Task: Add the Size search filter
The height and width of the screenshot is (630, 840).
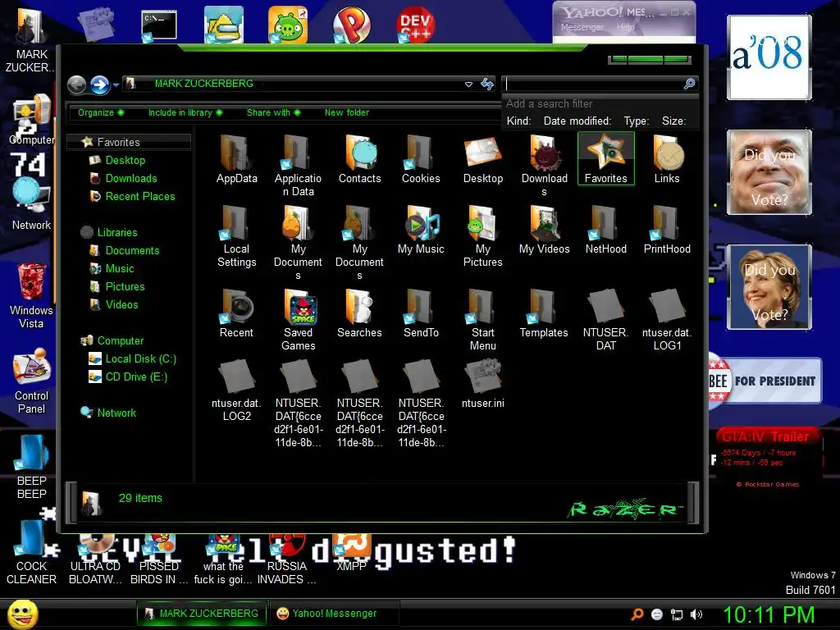Action: coord(673,121)
